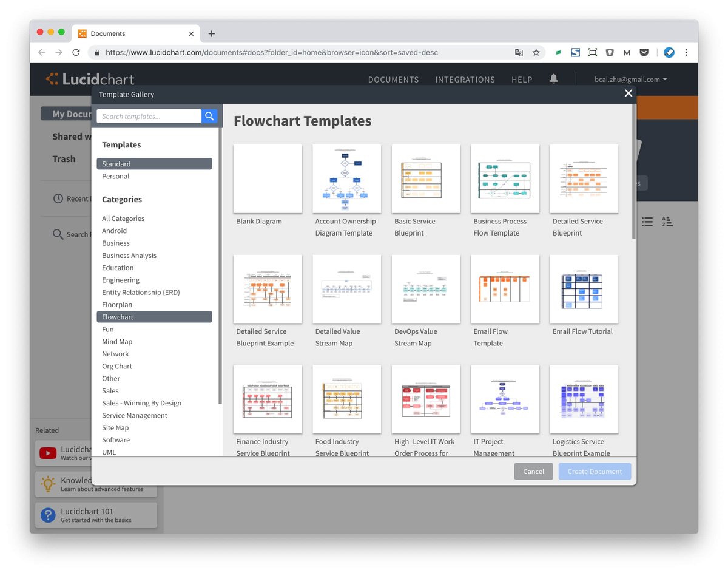The width and height of the screenshot is (728, 573).
Task: Click the browser back arrow
Action: pos(42,53)
